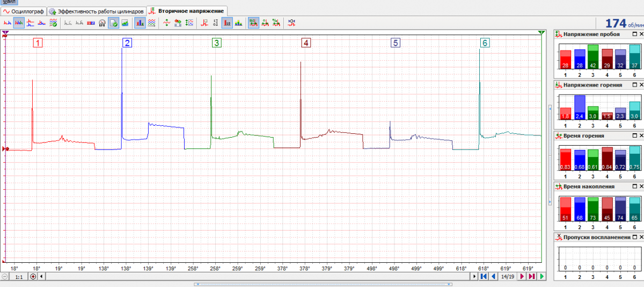Screen dimensions: 644x287
Task: Select the first red-blue waveform display mode icon
Action: pyautogui.click(x=8, y=23)
